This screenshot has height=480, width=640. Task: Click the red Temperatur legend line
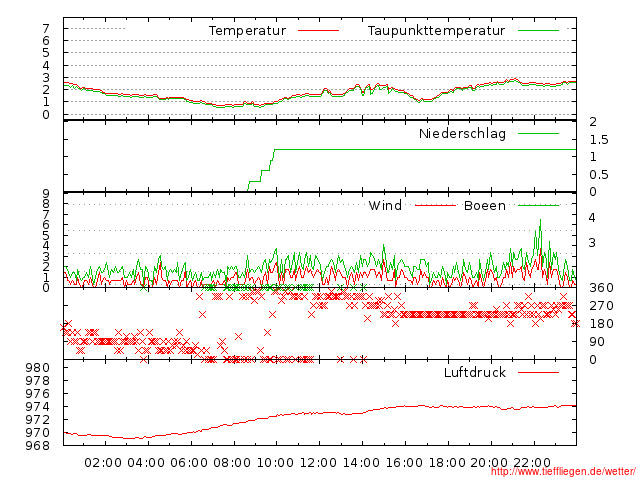[x=318, y=31]
